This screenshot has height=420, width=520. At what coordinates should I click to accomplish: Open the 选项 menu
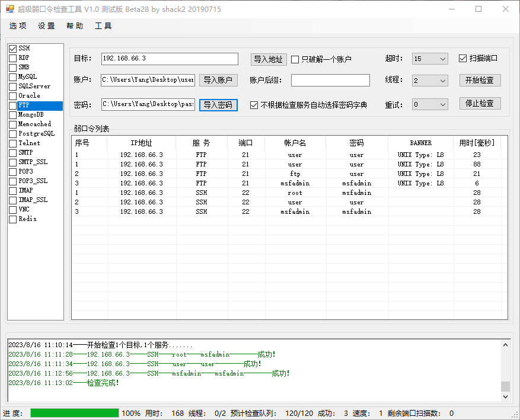coord(18,26)
